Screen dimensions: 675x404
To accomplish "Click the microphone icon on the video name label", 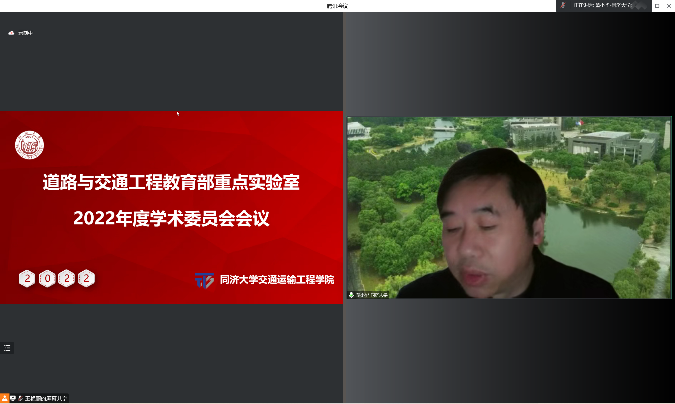I will click(x=352, y=294).
